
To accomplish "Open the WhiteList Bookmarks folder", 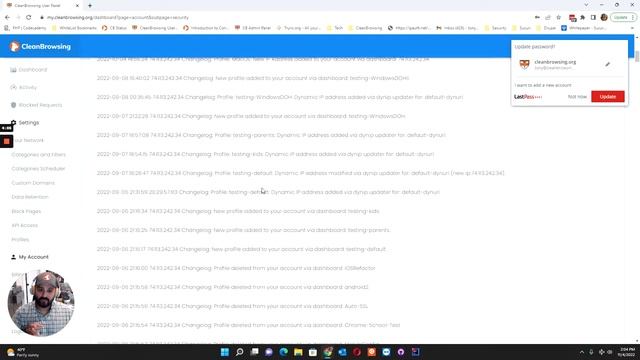I will tap(74, 28).
